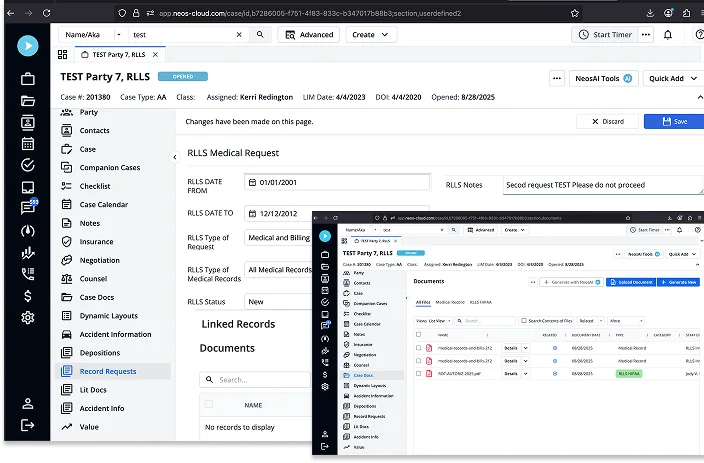
Task: Open Companion Cases in main window sidebar
Action: (x=113, y=168)
